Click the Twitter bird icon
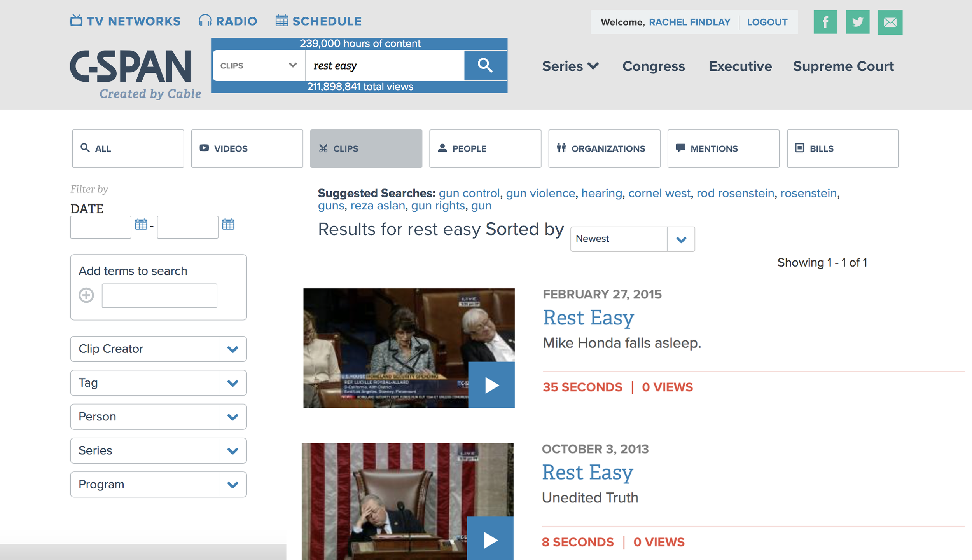 click(x=857, y=22)
